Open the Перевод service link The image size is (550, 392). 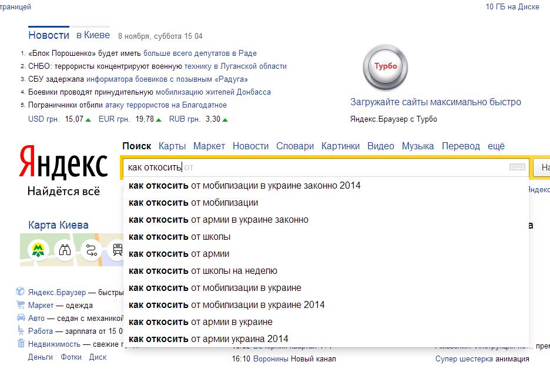click(461, 146)
